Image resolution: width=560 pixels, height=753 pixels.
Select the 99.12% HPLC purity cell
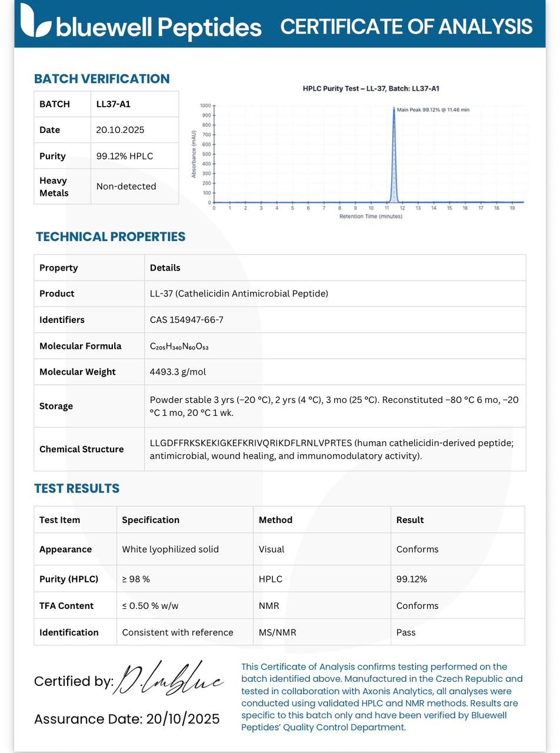[x=135, y=156]
